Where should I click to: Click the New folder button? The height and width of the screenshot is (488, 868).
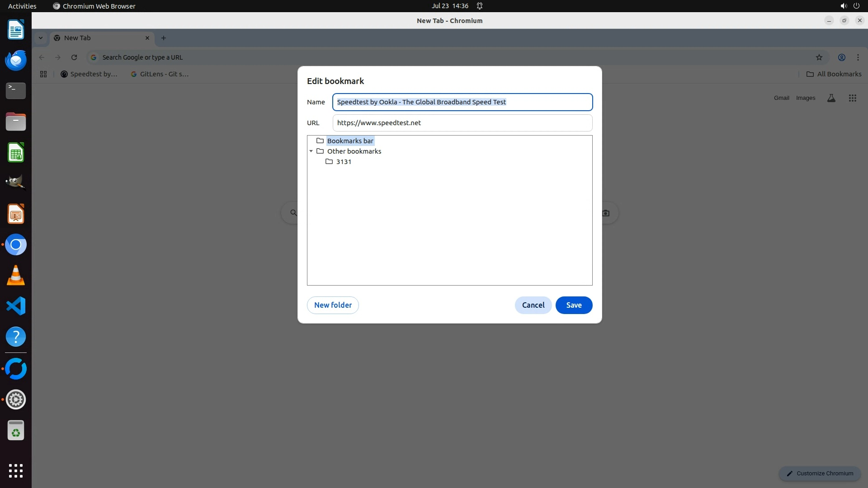tap(333, 305)
